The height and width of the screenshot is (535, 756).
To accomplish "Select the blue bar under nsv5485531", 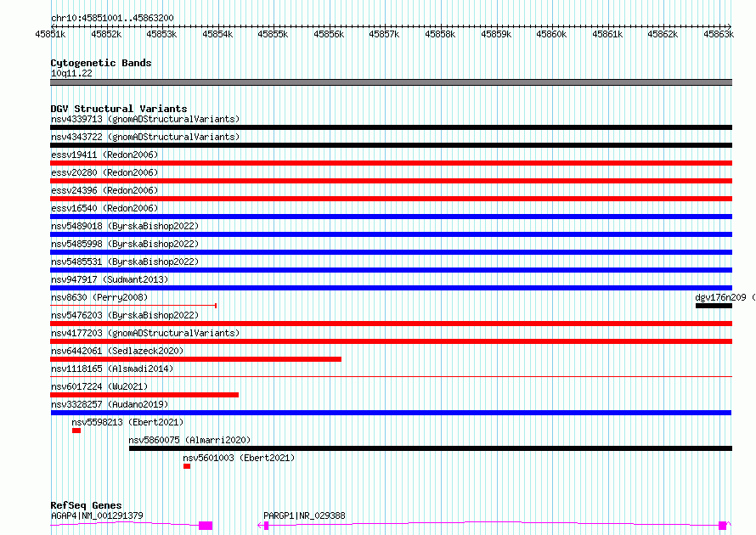I will [391, 270].
